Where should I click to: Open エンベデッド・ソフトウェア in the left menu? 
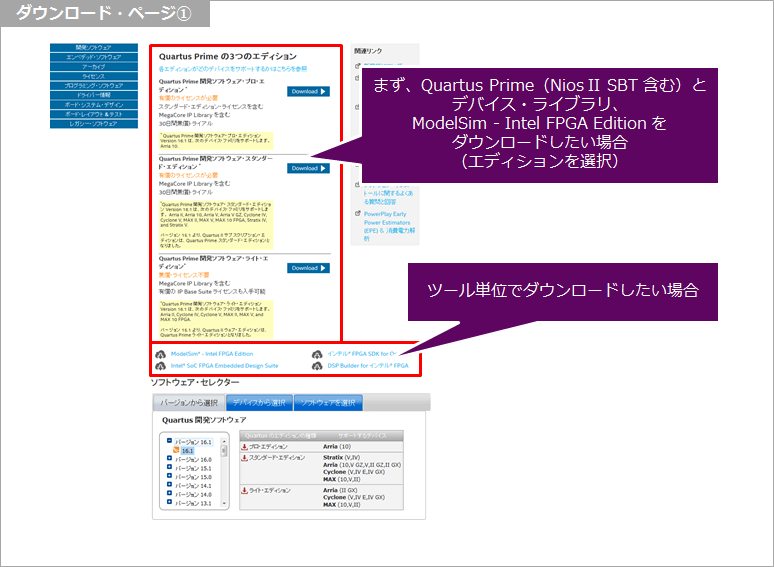click(x=94, y=57)
